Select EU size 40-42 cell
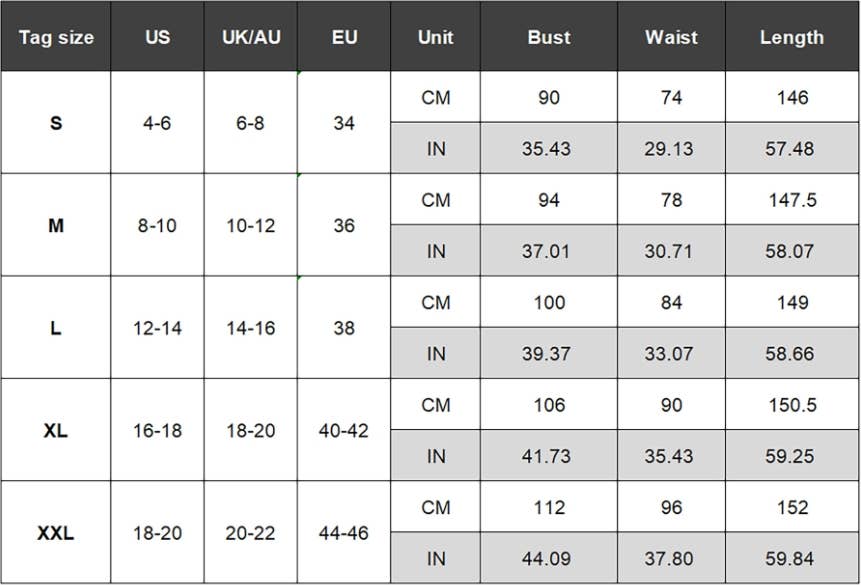The height and width of the screenshot is (585, 861). click(344, 431)
